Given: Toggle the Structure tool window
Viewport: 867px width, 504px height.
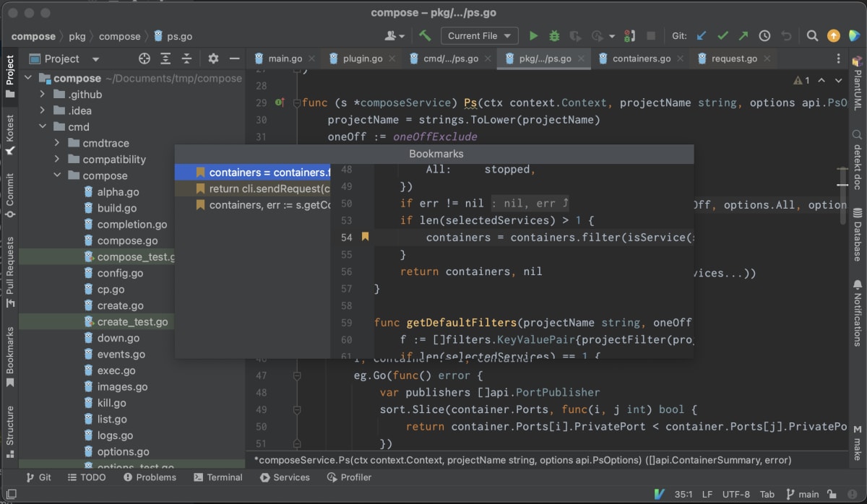Looking at the screenshot, I should click(10, 432).
